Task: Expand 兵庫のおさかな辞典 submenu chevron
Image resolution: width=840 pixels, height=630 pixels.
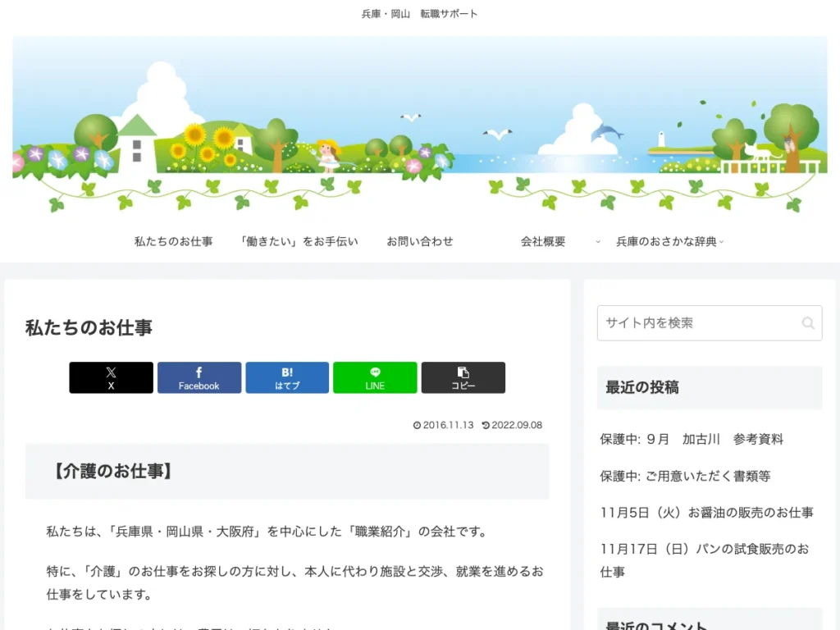Action: click(x=721, y=242)
